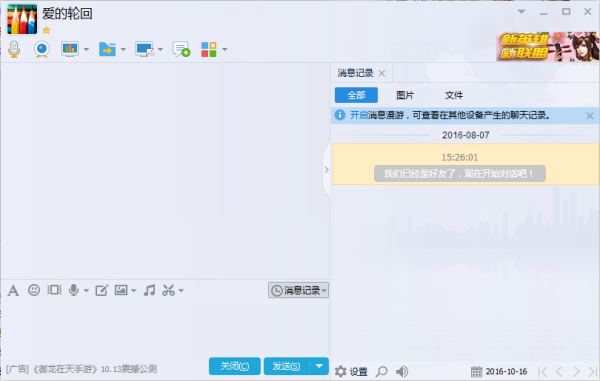This screenshot has height=381, width=600.
Task: Expand the send file dropdown arrow
Action: 123,49
